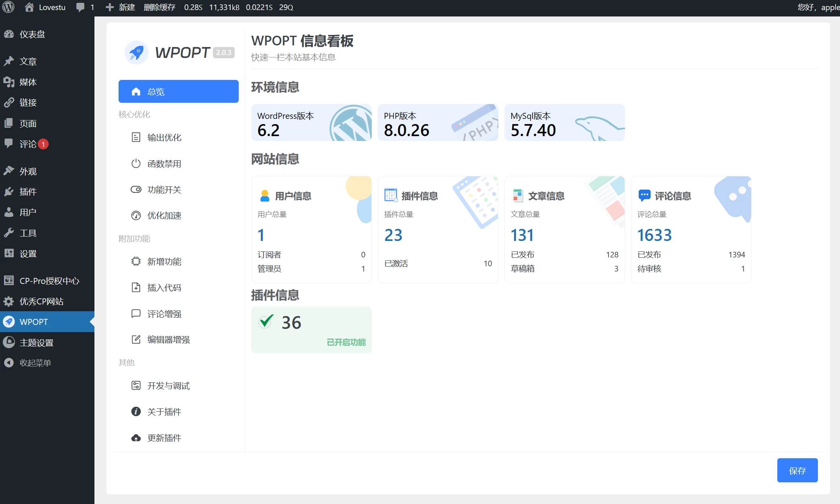
Task: Open the 优化加速 menu item
Action: pyautogui.click(x=178, y=216)
